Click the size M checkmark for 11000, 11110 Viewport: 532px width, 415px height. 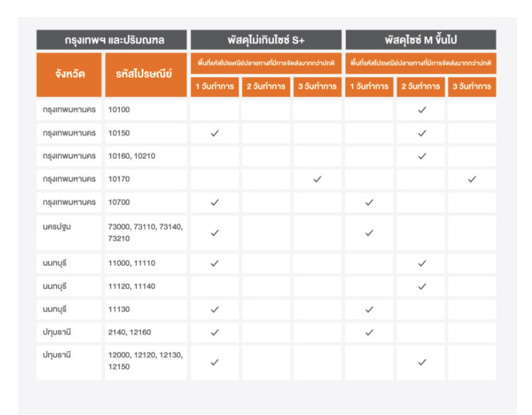coord(421,263)
